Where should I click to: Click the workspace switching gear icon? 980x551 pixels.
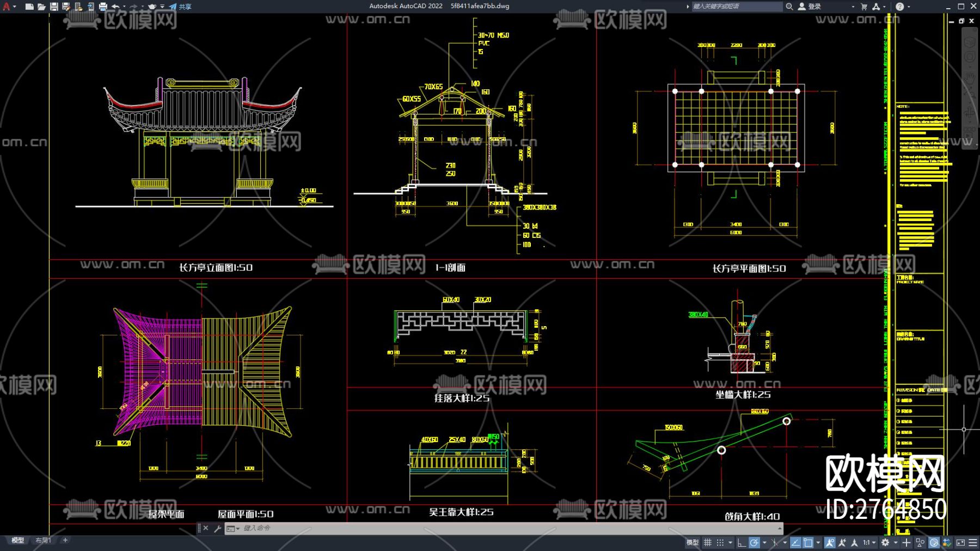tap(885, 542)
